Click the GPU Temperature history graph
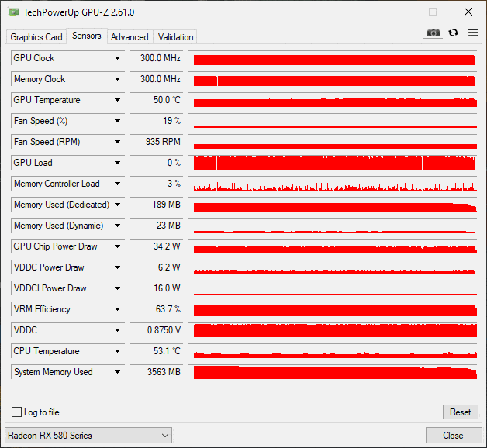 333,100
